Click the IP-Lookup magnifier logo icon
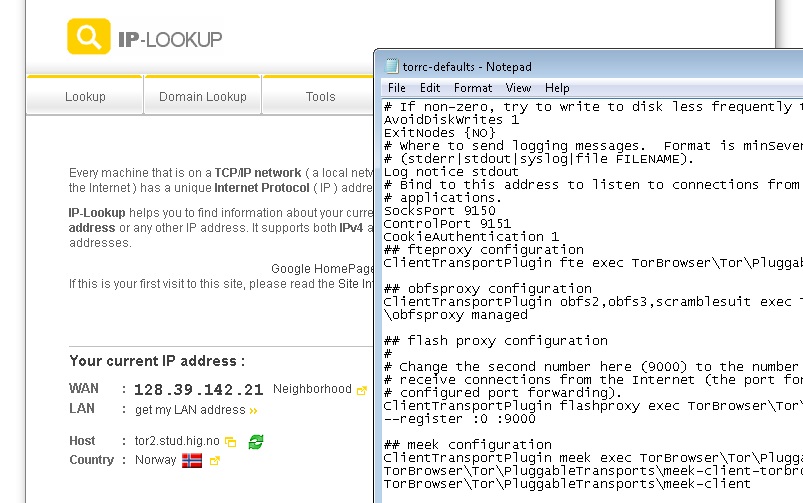The width and height of the screenshot is (803, 503). pos(89,36)
